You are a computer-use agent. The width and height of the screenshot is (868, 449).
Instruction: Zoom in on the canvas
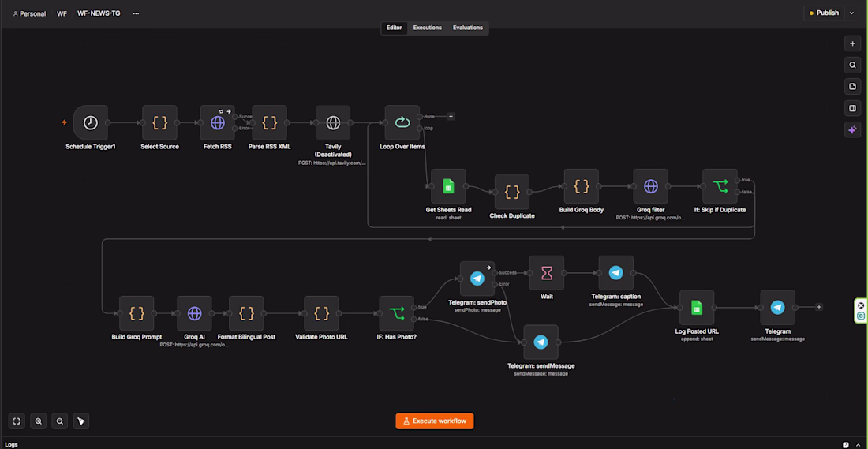38,421
